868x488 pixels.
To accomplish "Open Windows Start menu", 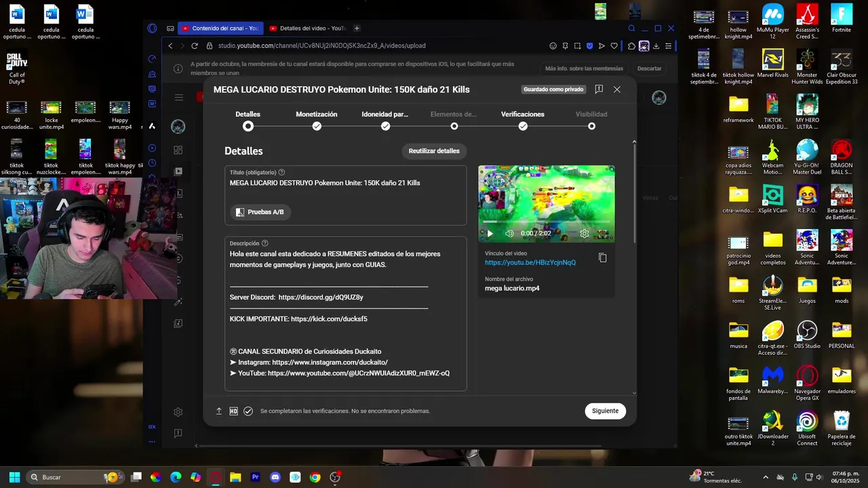I will tap(14, 477).
